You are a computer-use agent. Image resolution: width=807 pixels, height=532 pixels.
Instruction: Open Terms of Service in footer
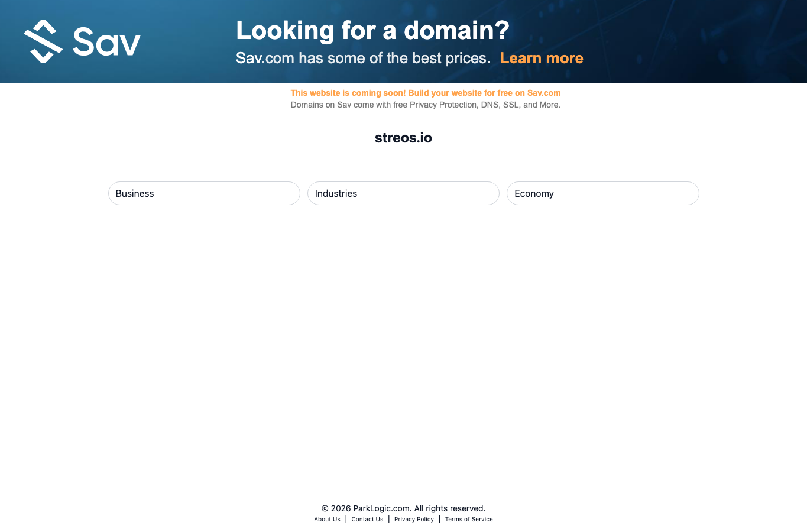[x=469, y=520]
